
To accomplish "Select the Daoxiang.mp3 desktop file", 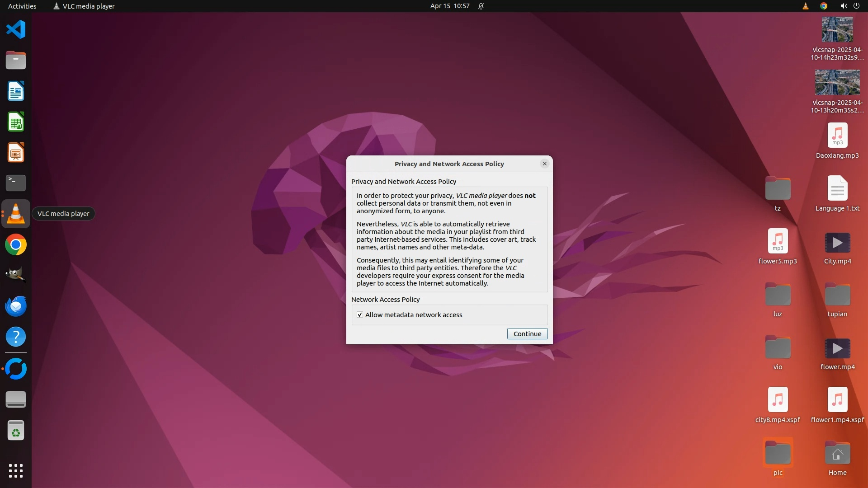I will [837, 136].
